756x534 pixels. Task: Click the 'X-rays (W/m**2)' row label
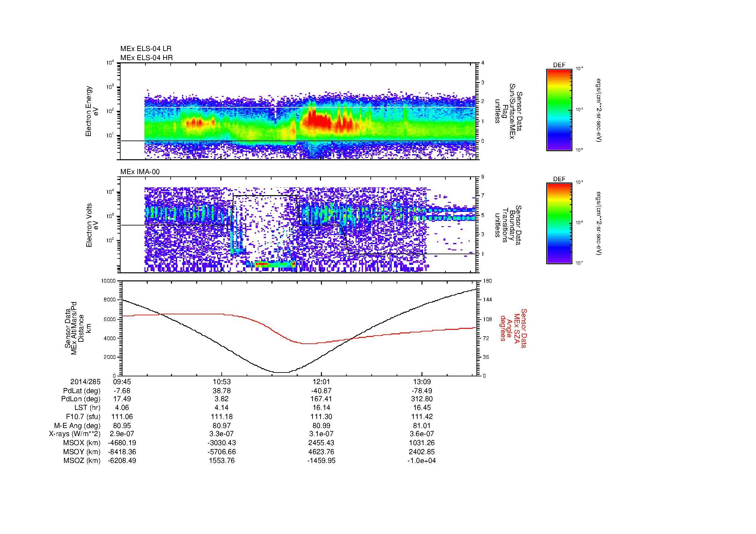(74, 434)
